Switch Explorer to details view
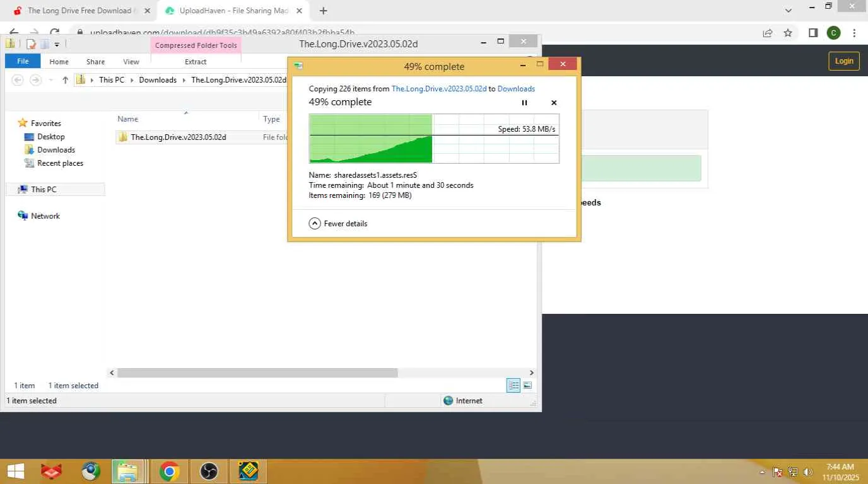 click(x=513, y=386)
